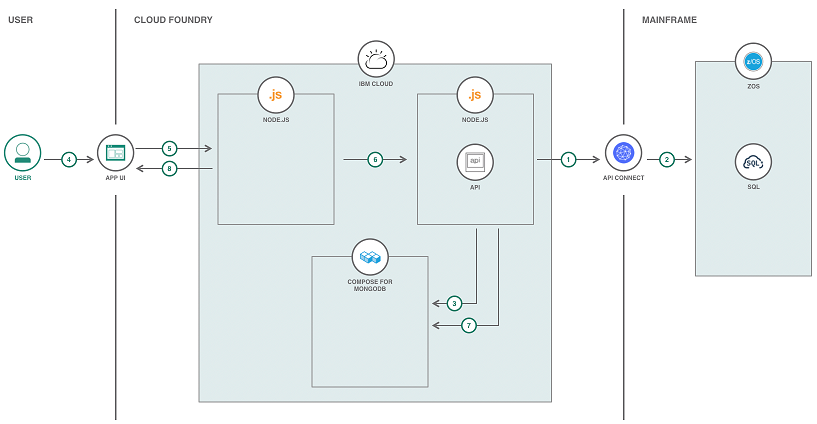Click step 1 marker before API Connect
The height and width of the screenshot is (424, 817).
[x=569, y=159]
